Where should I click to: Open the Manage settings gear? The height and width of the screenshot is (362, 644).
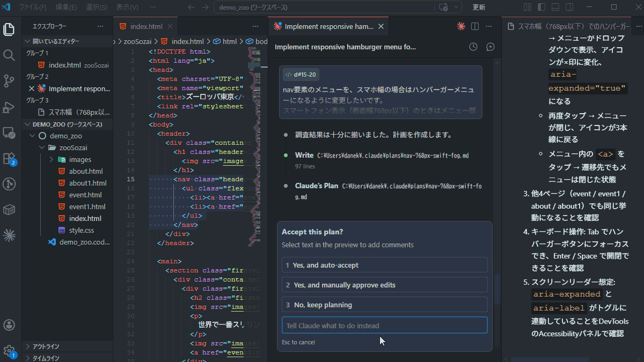pos(9,351)
